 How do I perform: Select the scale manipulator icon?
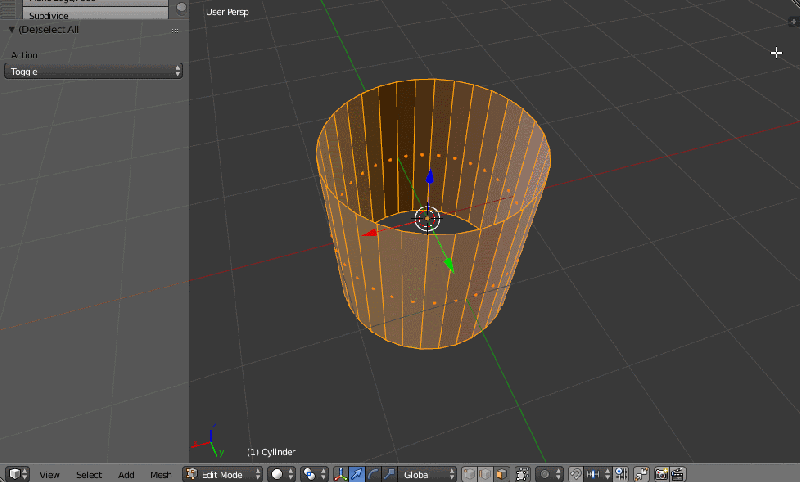(389, 474)
